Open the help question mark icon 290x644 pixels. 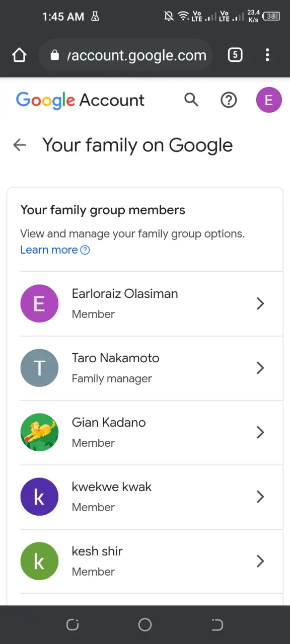click(229, 100)
